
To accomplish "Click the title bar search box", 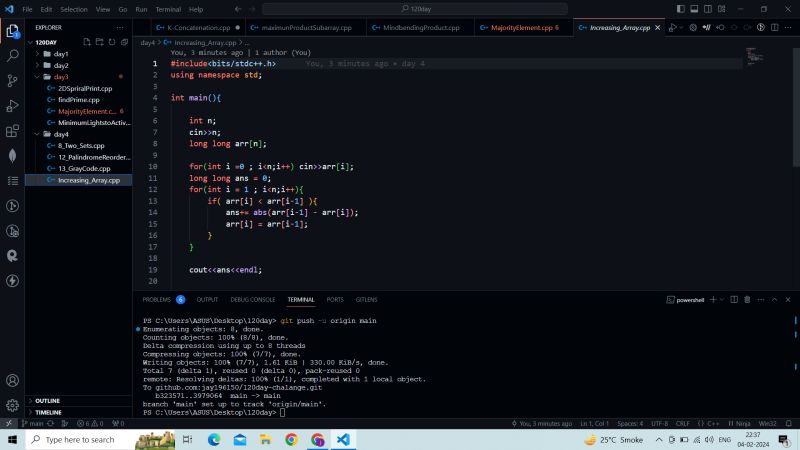I will [415, 9].
